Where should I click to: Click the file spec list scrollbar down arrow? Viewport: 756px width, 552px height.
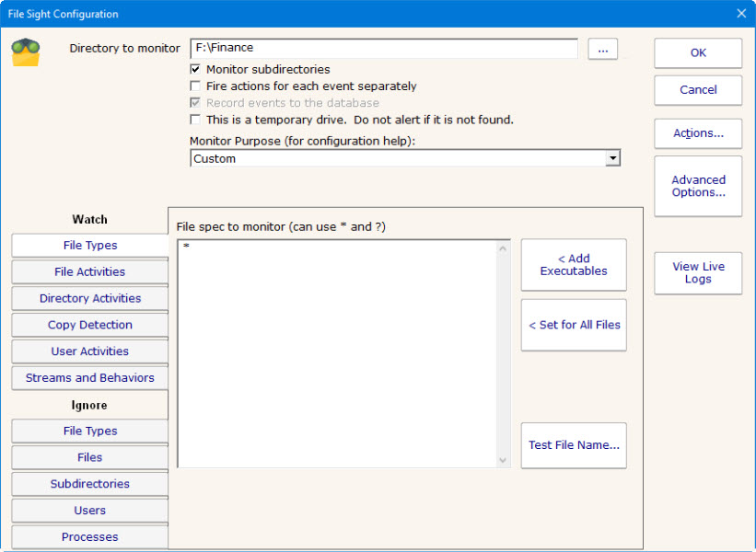point(503,460)
